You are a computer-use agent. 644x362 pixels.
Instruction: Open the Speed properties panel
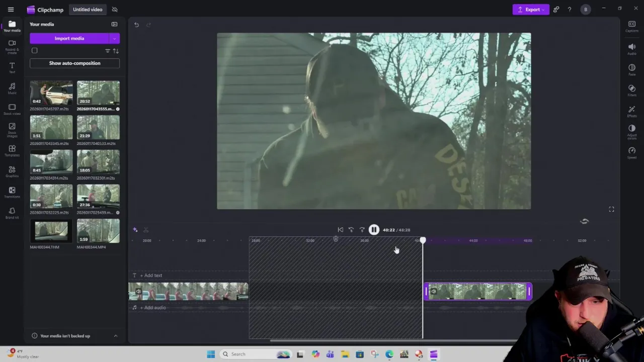click(632, 153)
